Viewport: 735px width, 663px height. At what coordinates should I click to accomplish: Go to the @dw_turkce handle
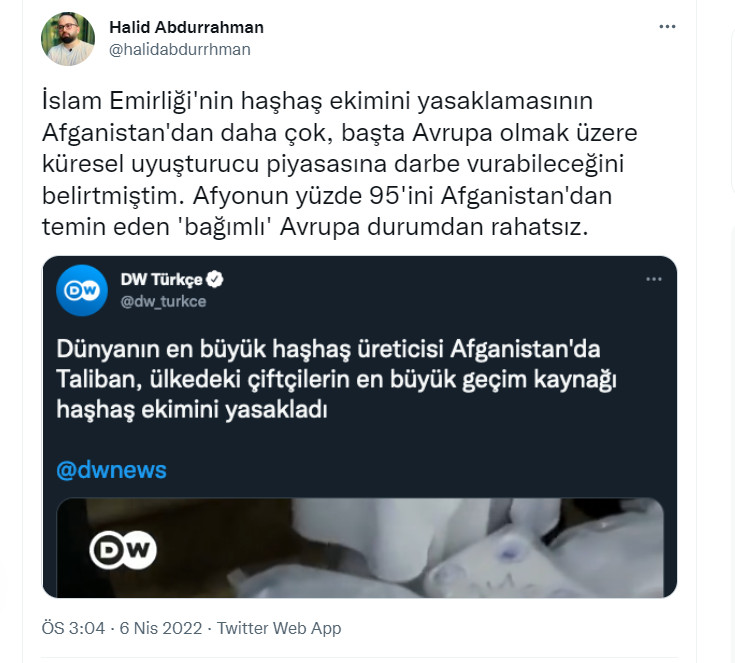pyautogui.click(x=163, y=301)
